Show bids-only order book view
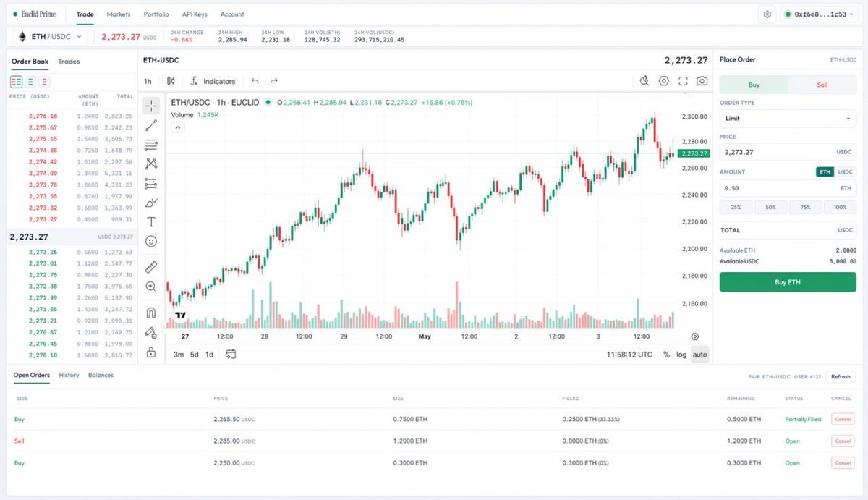Image resolution: width=868 pixels, height=500 pixels. coord(30,82)
